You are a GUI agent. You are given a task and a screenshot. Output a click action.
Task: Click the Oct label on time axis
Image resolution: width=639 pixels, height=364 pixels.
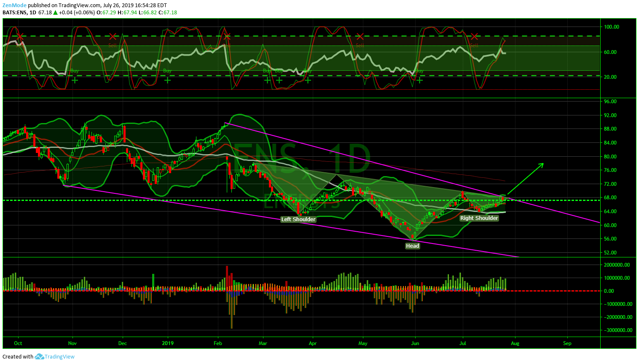[18, 343]
